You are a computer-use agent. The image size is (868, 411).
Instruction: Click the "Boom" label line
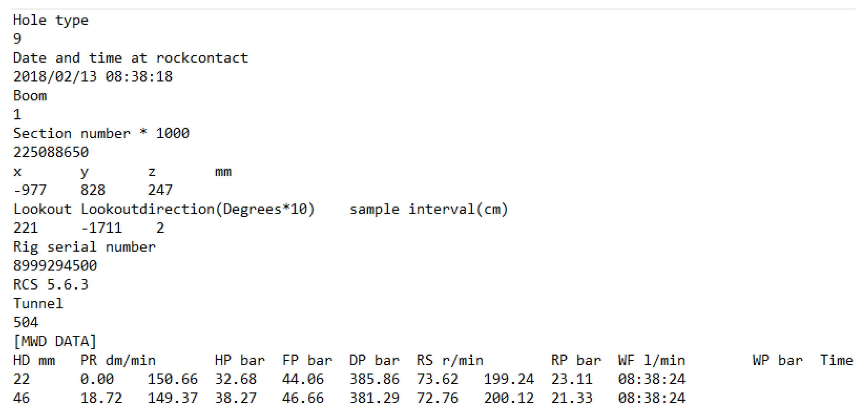(x=30, y=96)
